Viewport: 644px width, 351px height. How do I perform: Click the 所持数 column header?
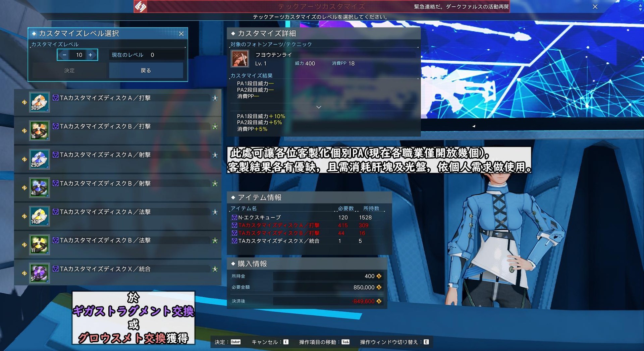tap(371, 209)
